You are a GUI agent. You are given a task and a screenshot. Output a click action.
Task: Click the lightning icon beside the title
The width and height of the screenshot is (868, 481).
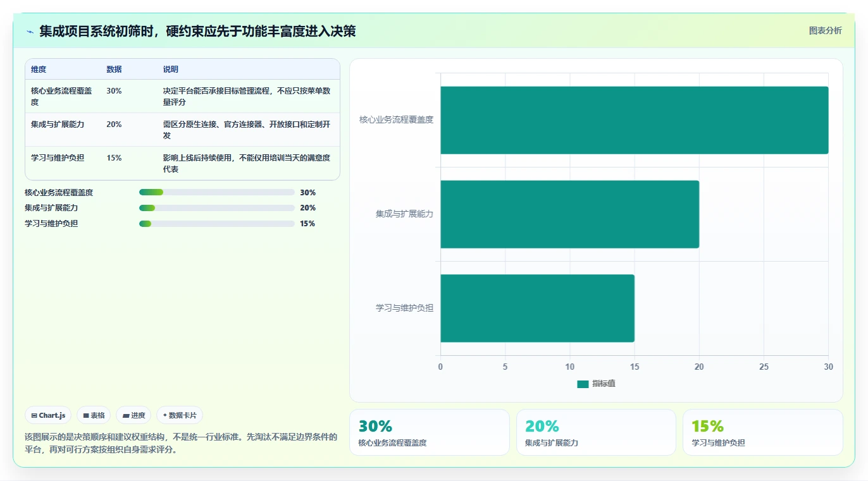pyautogui.click(x=30, y=32)
